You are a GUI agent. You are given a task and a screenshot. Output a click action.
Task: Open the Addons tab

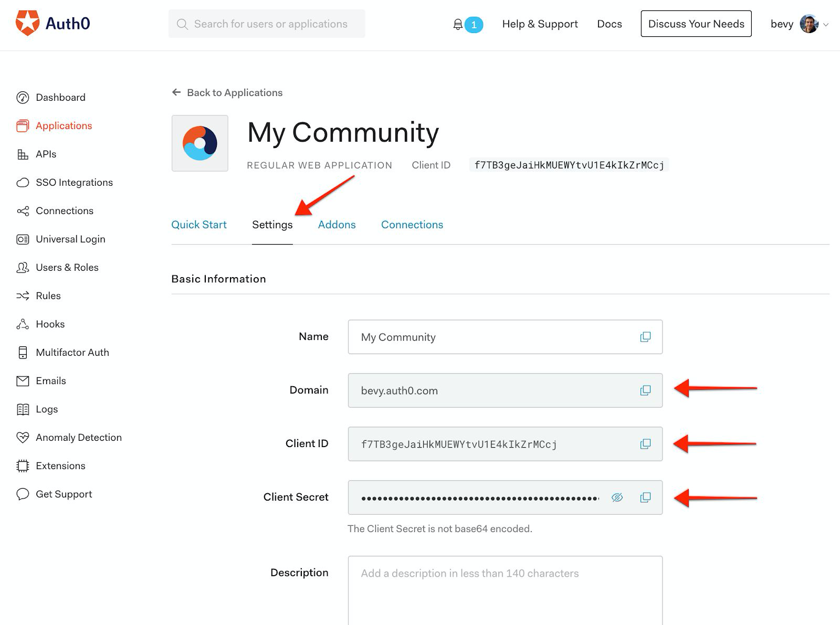coord(337,225)
